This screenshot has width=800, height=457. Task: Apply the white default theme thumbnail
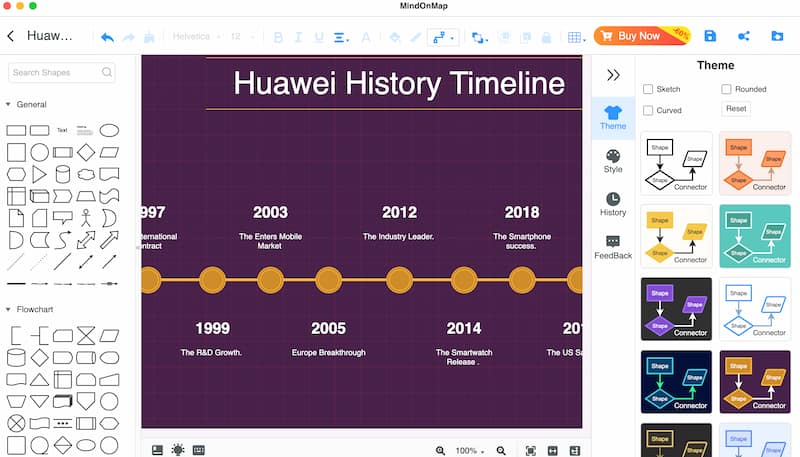tap(677, 163)
